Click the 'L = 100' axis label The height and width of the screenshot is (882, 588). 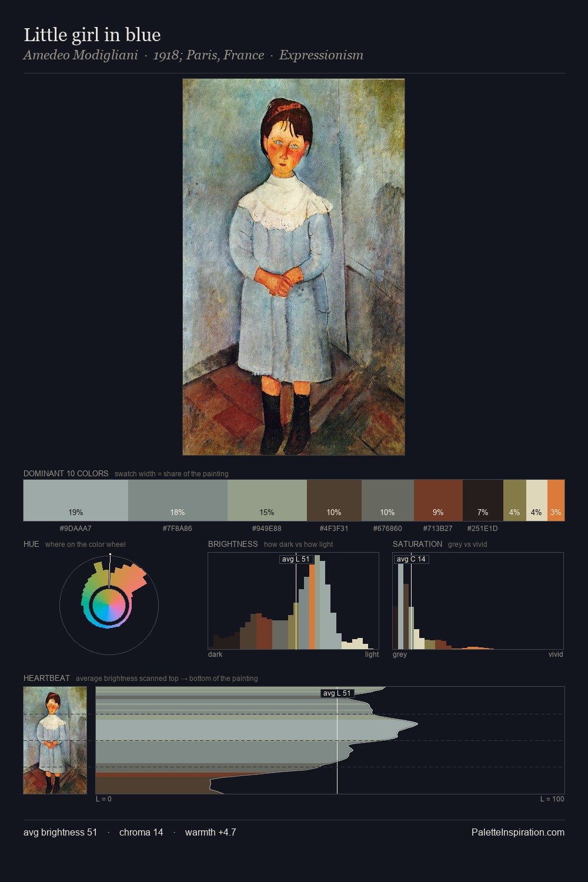pos(552,799)
